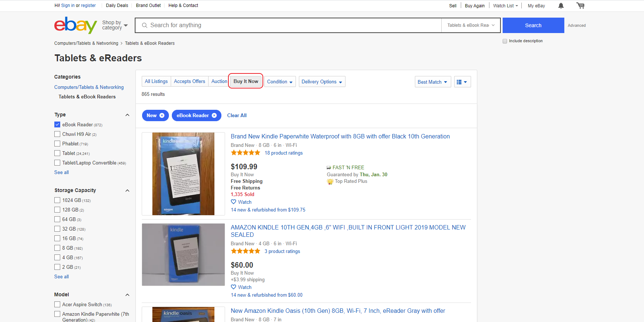Click Buy Again link
This screenshot has height=322, width=644.
coord(475,6)
